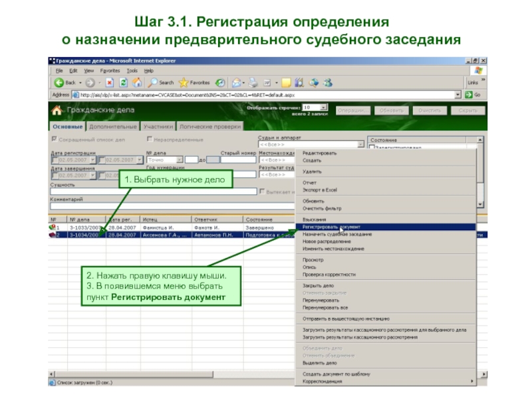Click the Print icon in toolbar
532x399 pixels.
[x=253, y=82]
